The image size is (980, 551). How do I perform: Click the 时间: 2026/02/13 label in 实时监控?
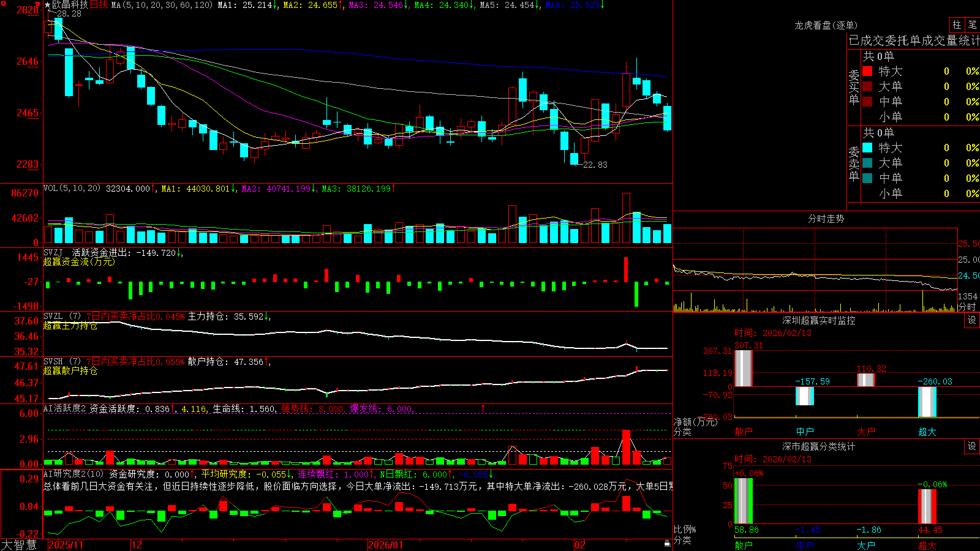pos(773,333)
